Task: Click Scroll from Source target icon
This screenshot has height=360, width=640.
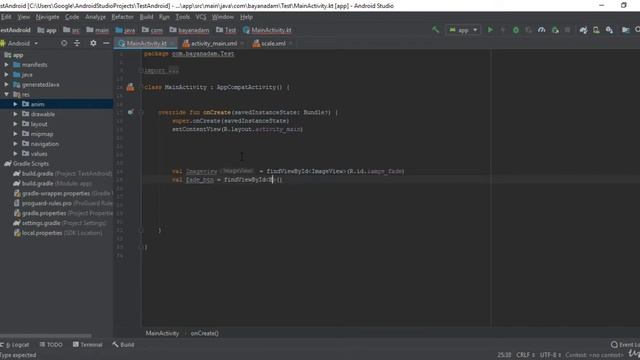Action: (64, 43)
